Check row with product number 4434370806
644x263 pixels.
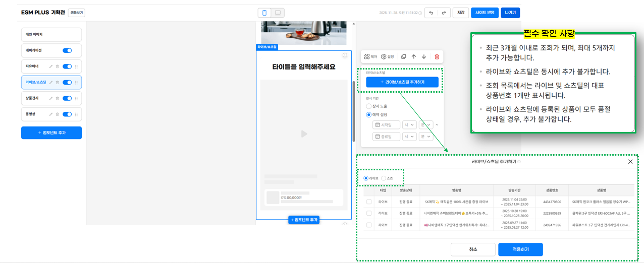click(x=369, y=202)
